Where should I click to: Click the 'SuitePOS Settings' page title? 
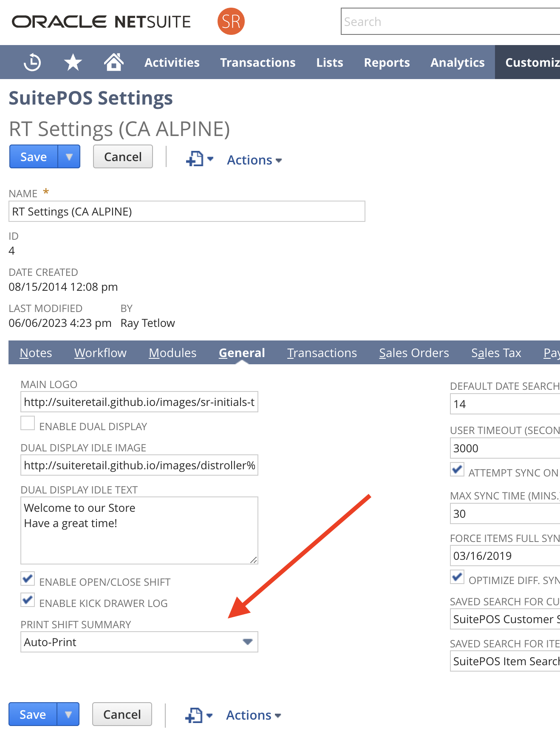[91, 98]
